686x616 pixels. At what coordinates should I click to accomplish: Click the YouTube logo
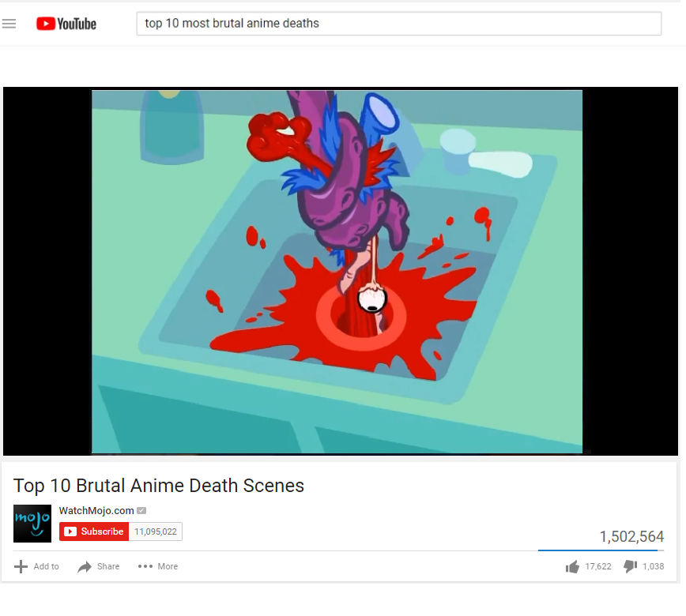[66, 24]
